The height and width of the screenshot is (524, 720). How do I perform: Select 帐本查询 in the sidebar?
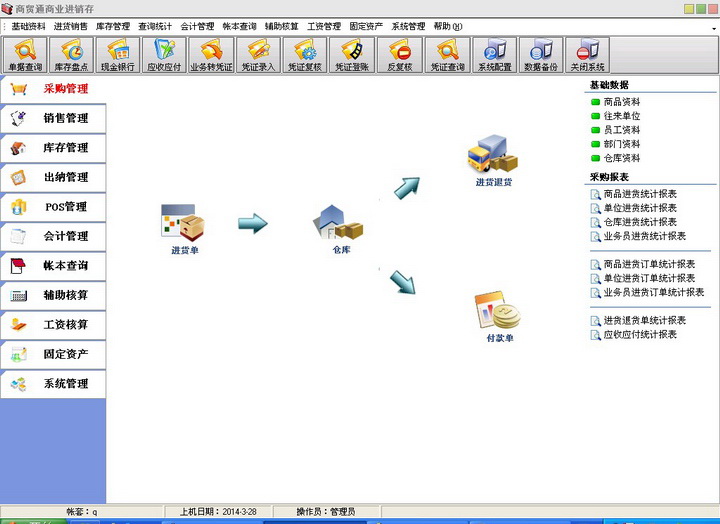click(53, 265)
